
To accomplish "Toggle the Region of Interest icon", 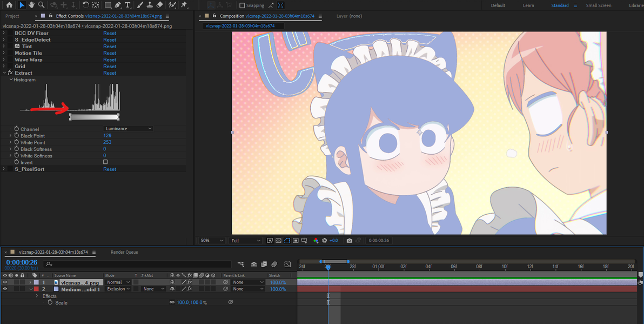I will [296, 241].
